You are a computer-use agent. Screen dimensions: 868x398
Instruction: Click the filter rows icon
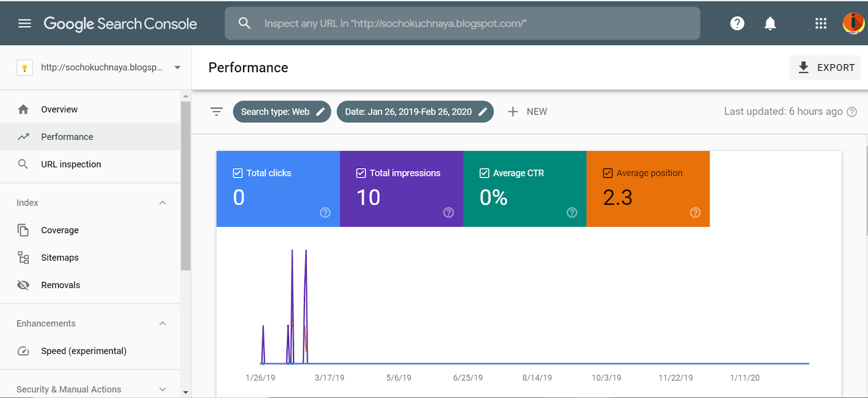[216, 112]
